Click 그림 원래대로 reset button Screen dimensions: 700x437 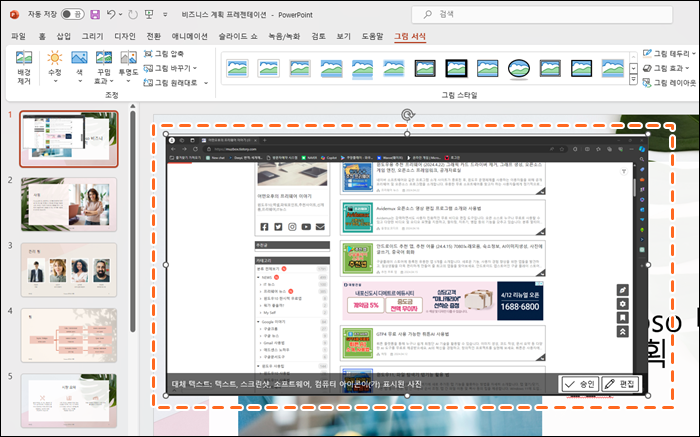171,83
